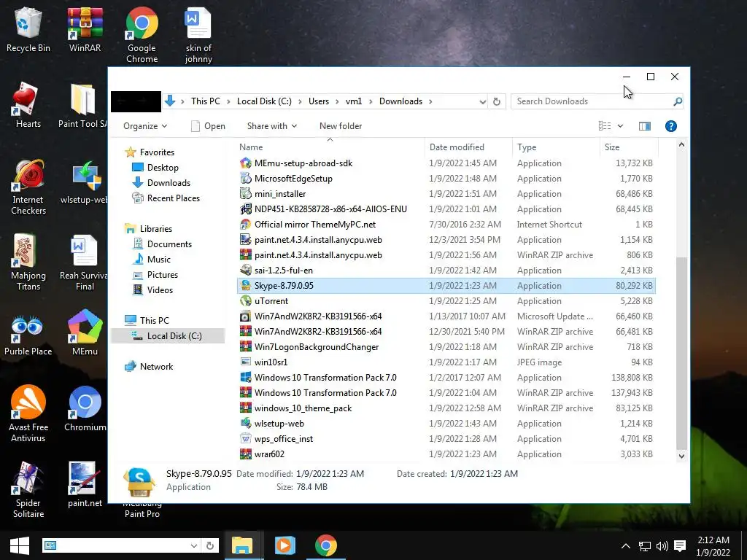
Task: Expand the view options dropdown arrow
Action: click(620, 126)
